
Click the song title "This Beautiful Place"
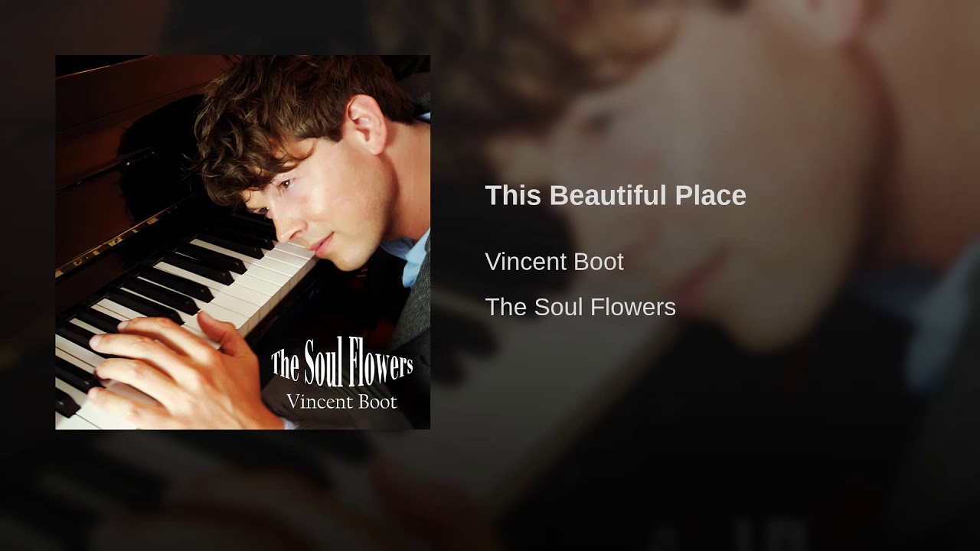coord(616,195)
